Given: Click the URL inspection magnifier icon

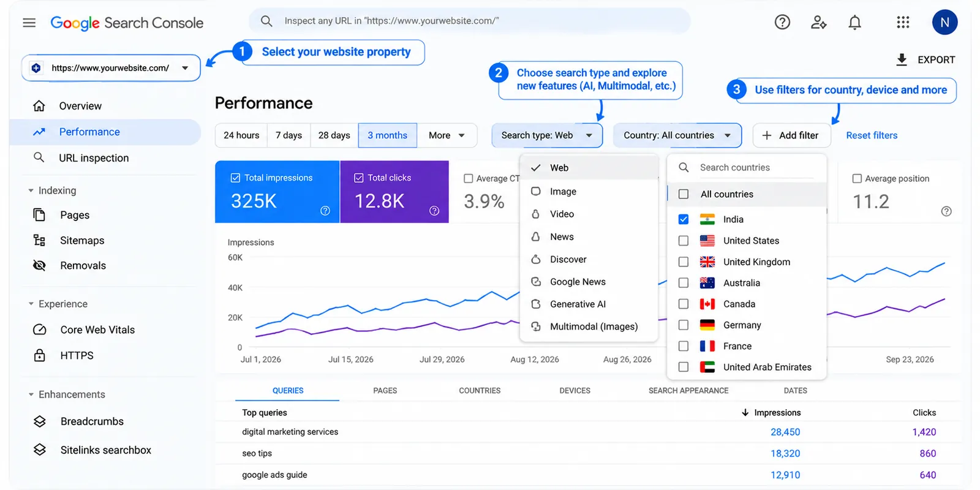Looking at the screenshot, I should pyautogui.click(x=39, y=157).
